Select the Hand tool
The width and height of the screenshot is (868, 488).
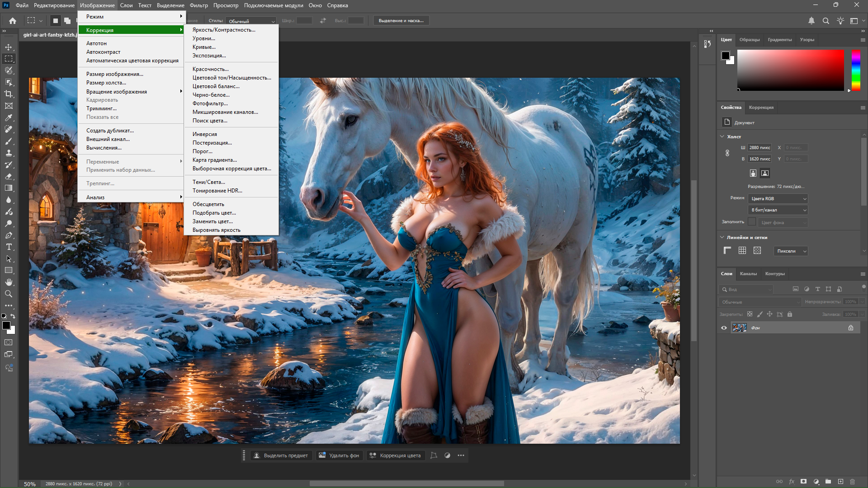(9, 282)
